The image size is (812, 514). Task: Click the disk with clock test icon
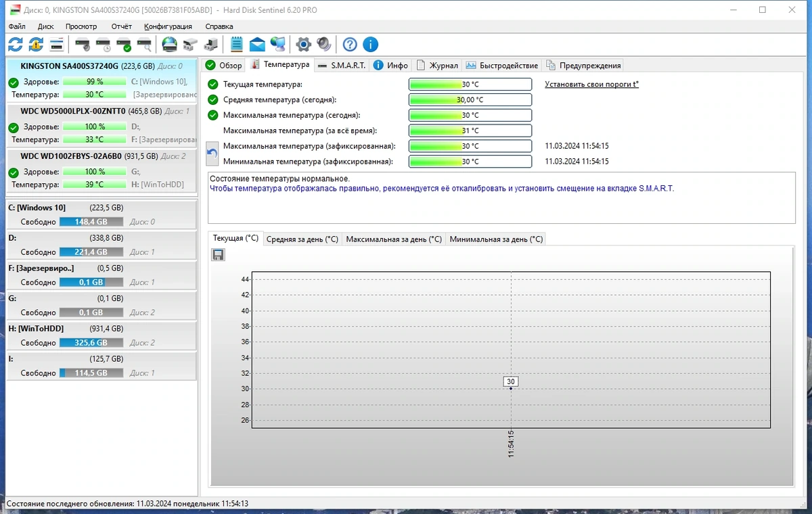[104, 45]
